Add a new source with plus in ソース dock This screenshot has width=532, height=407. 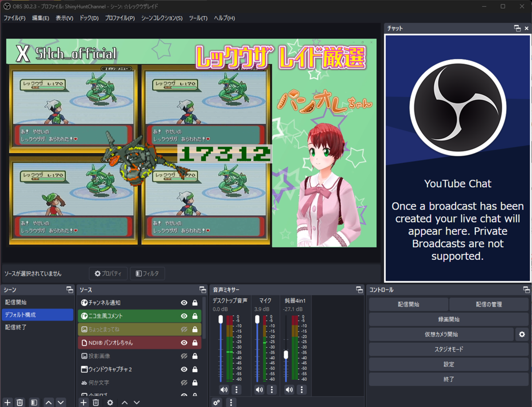(x=83, y=402)
